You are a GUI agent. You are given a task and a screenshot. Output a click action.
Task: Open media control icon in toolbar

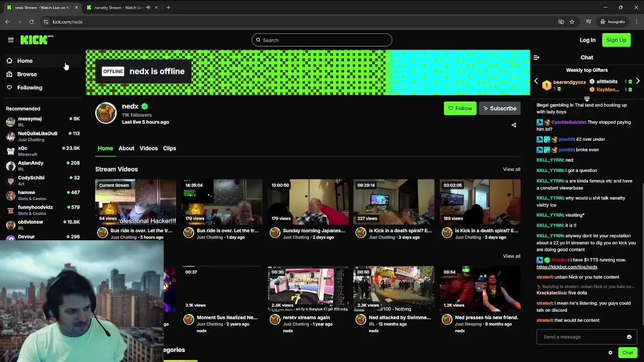[588, 22]
